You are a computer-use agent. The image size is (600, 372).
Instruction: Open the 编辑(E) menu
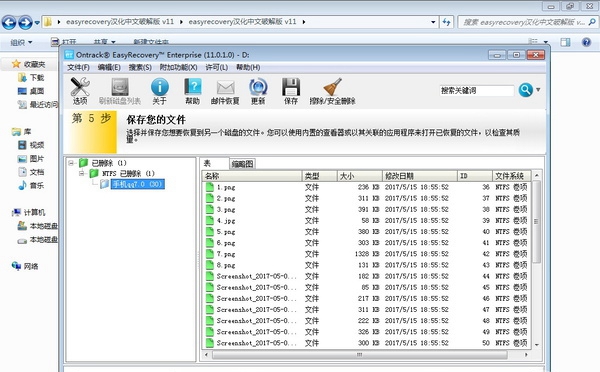(x=109, y=67)
